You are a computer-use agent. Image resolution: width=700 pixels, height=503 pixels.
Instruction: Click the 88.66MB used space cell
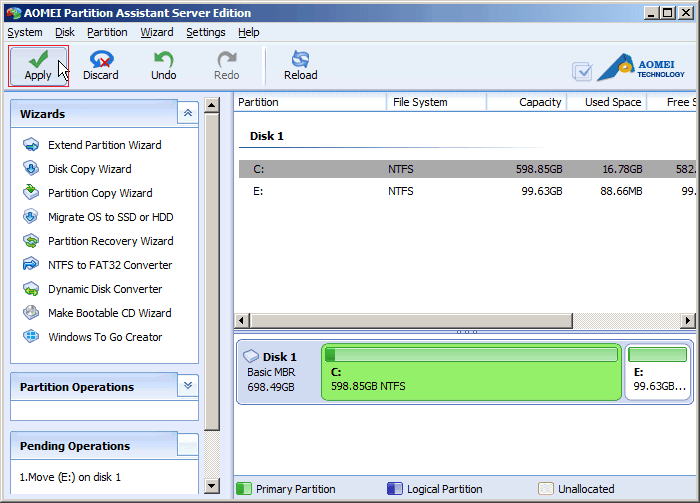621,191
